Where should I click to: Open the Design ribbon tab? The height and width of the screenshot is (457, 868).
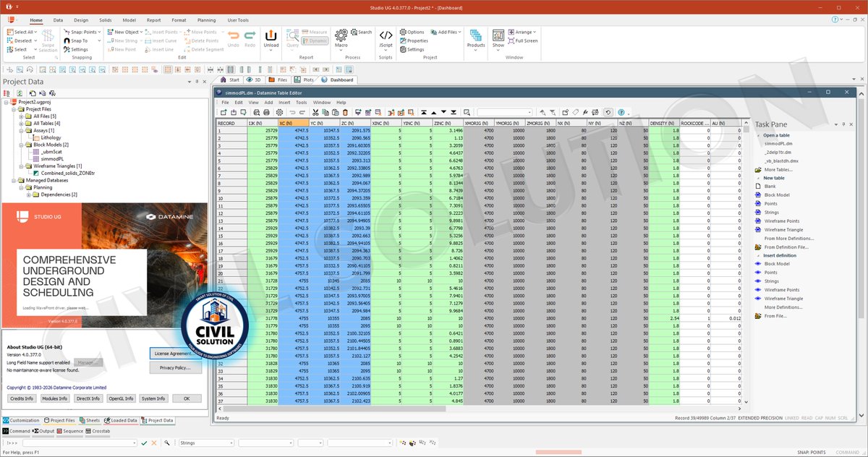[x=81, y=20]
